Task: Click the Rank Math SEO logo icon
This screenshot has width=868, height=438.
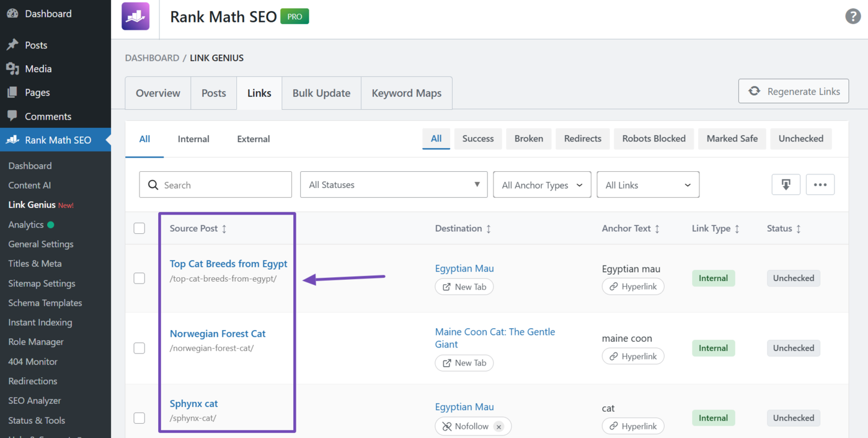Action: click(x=135, y=17)
